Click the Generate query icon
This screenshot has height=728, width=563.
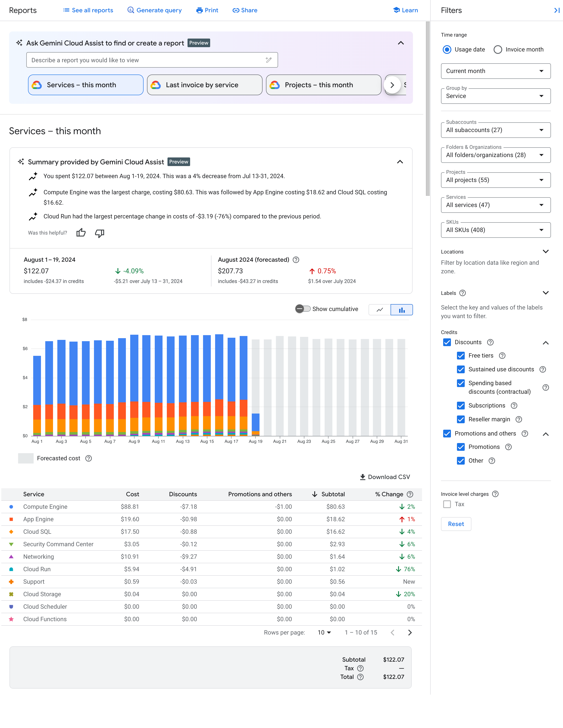(x=131, y=10)
